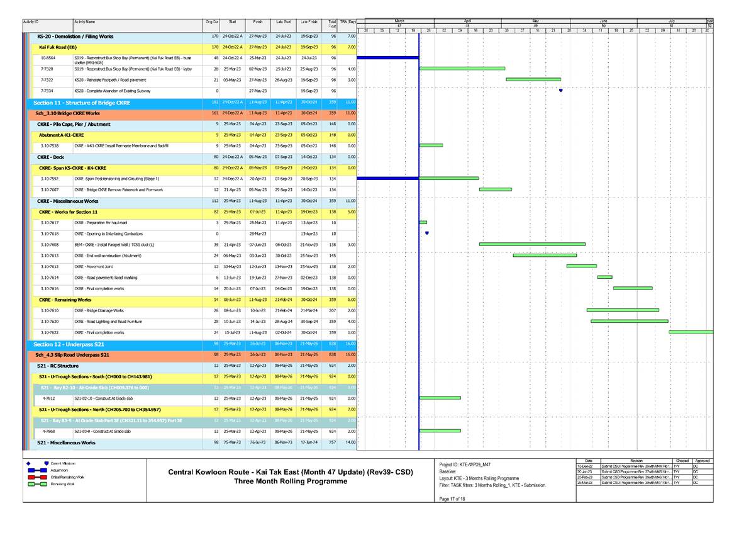The image size is (756, 535).
Task: Click the milestone marker beside CKRE Opening to Interfacing Contractors
Action: click(427, 233)
